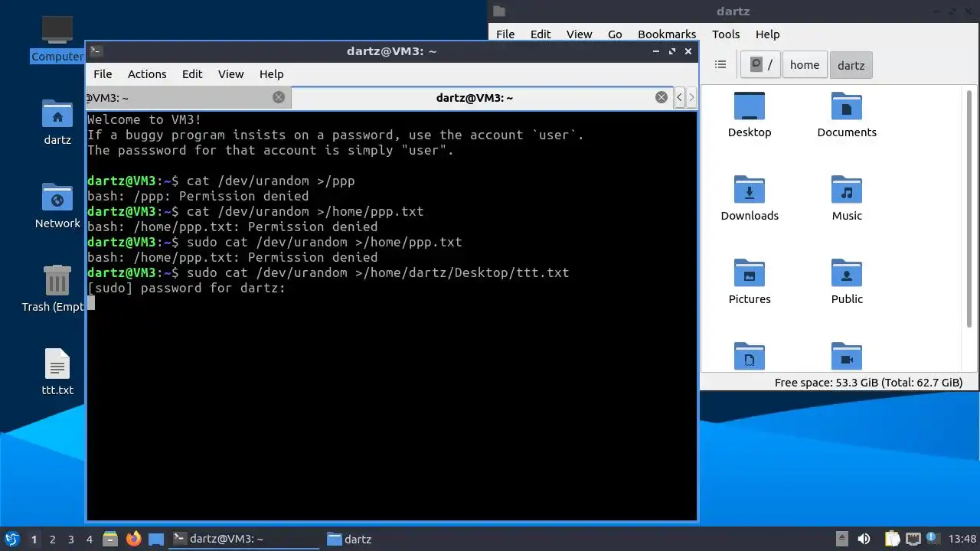Open file manager View menu
Viewport: 980px width, 551px height.
point(579,34)
